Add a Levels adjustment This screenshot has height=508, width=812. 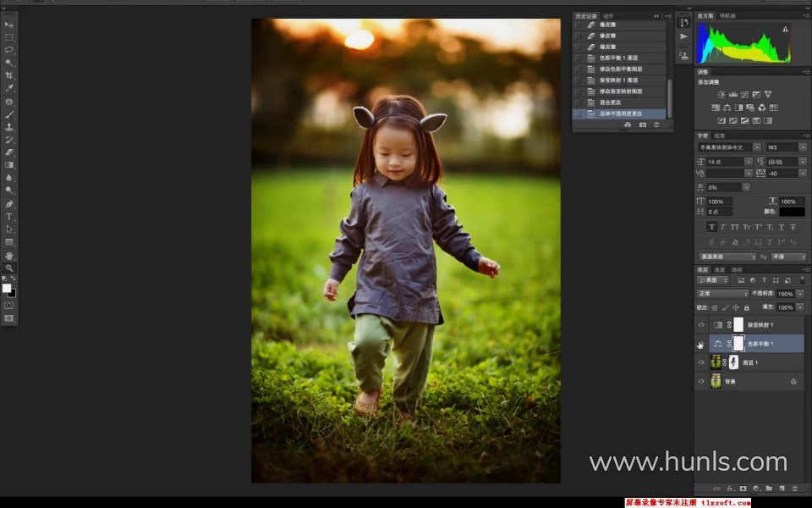click(x=733, y=94)
